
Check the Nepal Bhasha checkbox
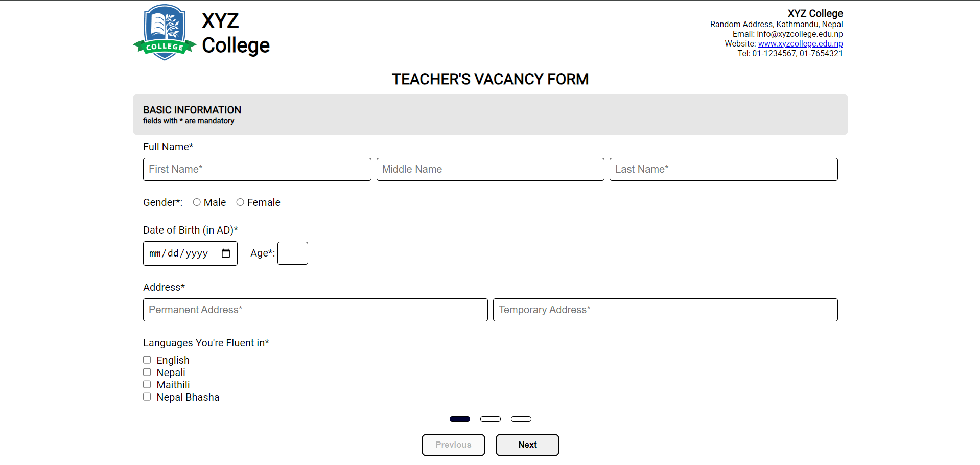147,397
